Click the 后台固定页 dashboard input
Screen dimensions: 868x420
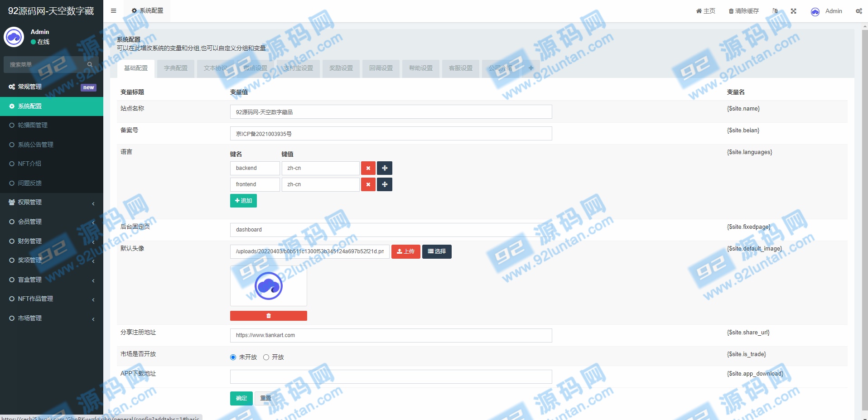coord(391,230)
